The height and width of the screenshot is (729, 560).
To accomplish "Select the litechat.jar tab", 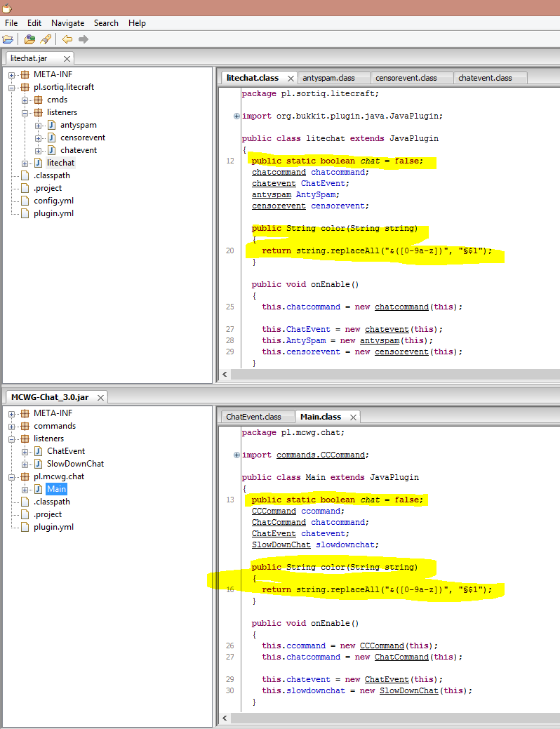I will [x=29, y=58].
